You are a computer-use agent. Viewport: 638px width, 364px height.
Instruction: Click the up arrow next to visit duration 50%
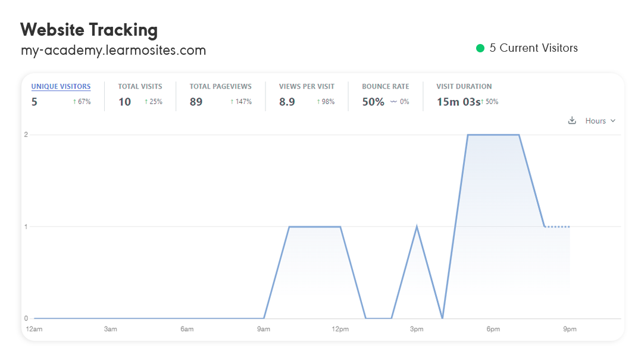[483, 102]
